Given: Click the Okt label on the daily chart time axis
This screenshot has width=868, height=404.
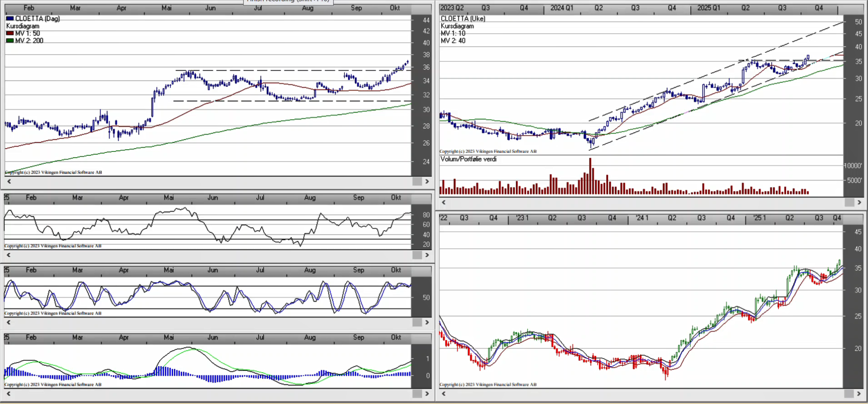Looking at the screenshot, I should coord(395,8).
